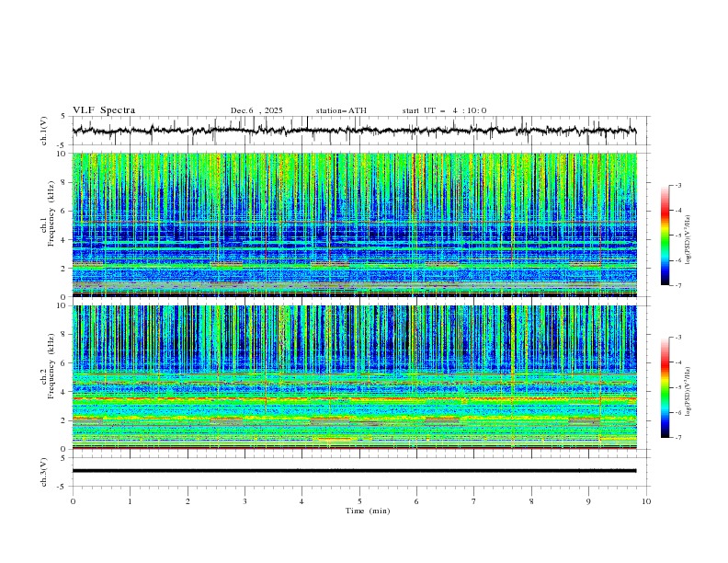
Task: Click the start UT time label
Action: (x=444, y=110)
